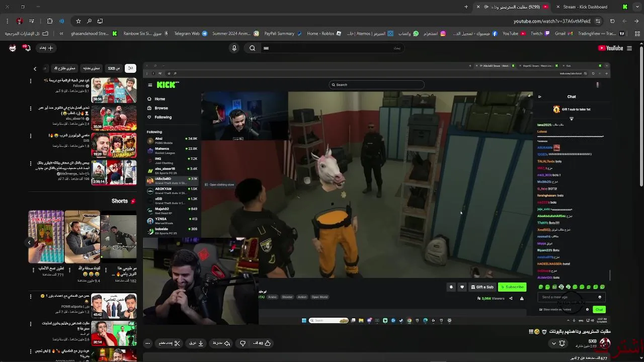The width and height of the screenshot is (644, 362).
Task: Open options menu for the 35:56 video
Action: click(x=31, y=109)
